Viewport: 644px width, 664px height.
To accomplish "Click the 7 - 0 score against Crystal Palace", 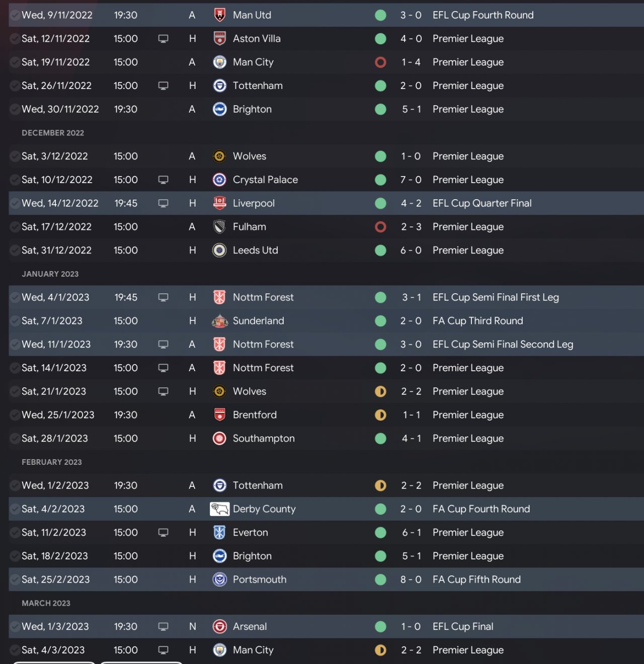I will 411,180.
